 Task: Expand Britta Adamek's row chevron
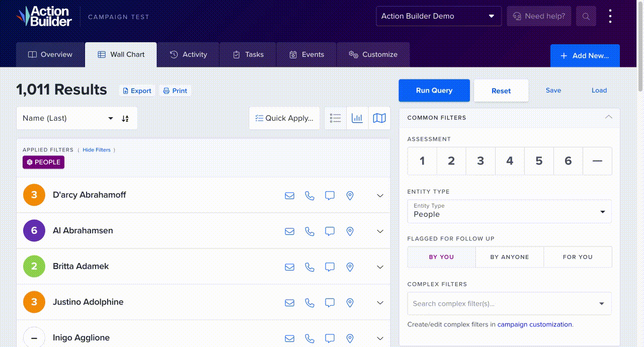point(380,267)
